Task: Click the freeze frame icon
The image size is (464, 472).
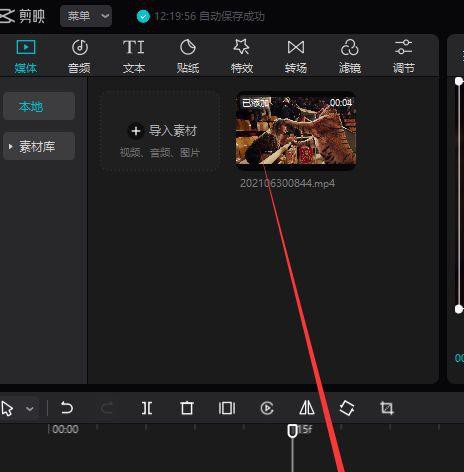Action: tap(227, 408)
